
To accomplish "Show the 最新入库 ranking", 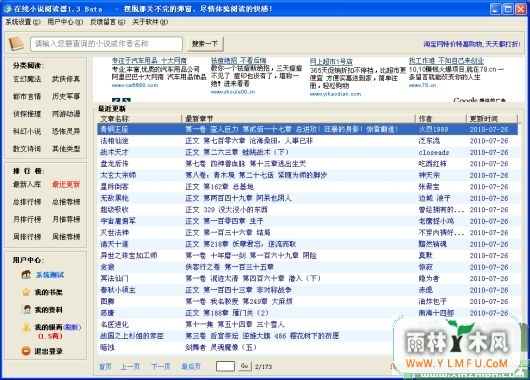I will (x=27, y=185).
